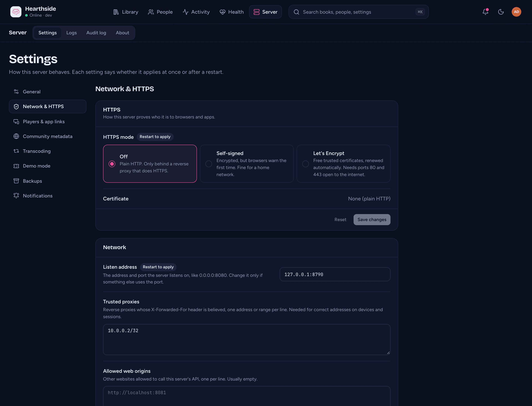The image size is (532, 406).
Task: Open the notifications bell
Action: 485,12
